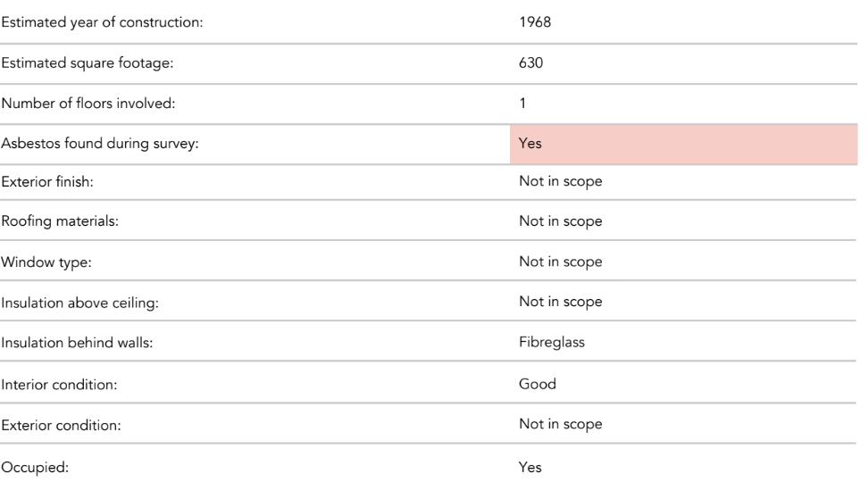Click 'Not in scope' beside Window type

(x=560, y=262)
